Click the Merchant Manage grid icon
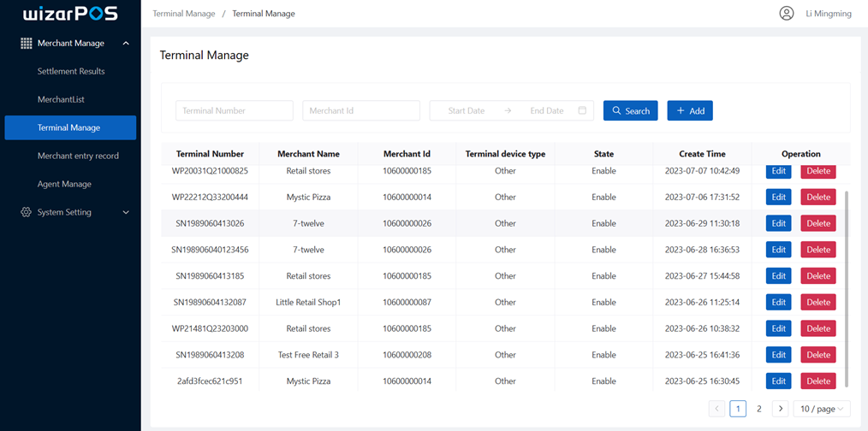The height and width of the screenshot is (431, 868). click(x=27, y=44)
